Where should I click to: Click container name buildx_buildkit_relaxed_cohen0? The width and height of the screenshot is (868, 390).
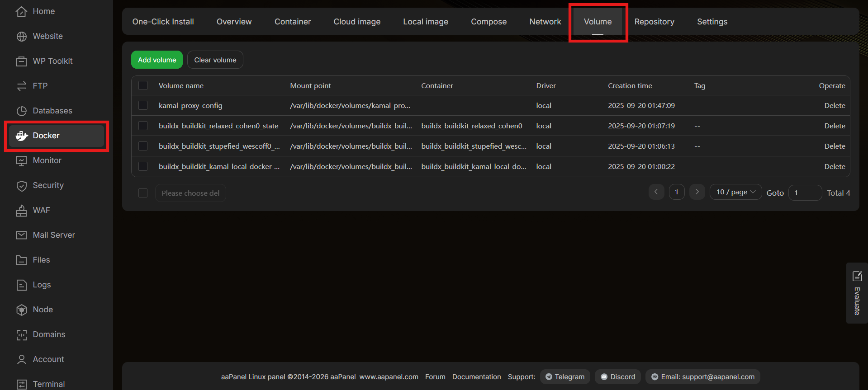tap(472, 126)
